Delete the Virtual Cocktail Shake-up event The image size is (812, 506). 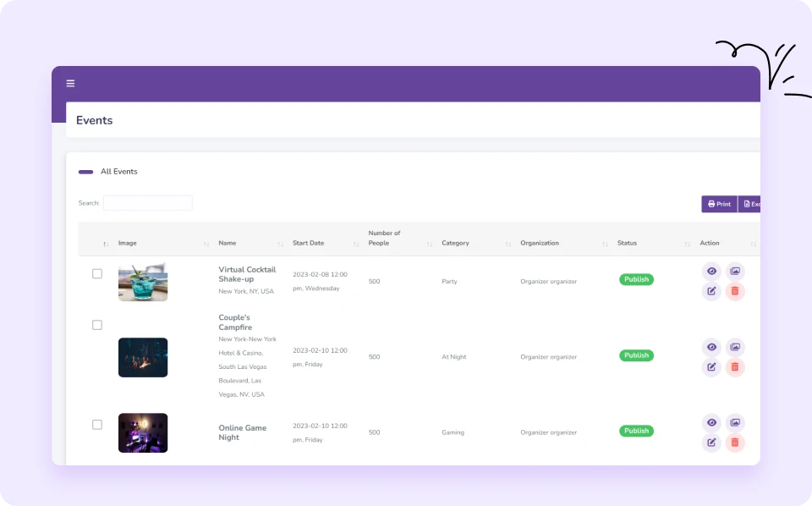pyautogui.click(x=735, y=291)
